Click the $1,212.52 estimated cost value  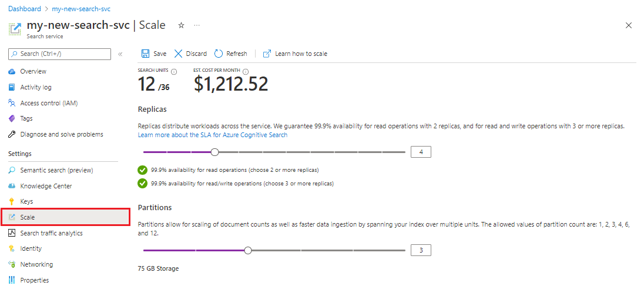[x=231, y=84]
